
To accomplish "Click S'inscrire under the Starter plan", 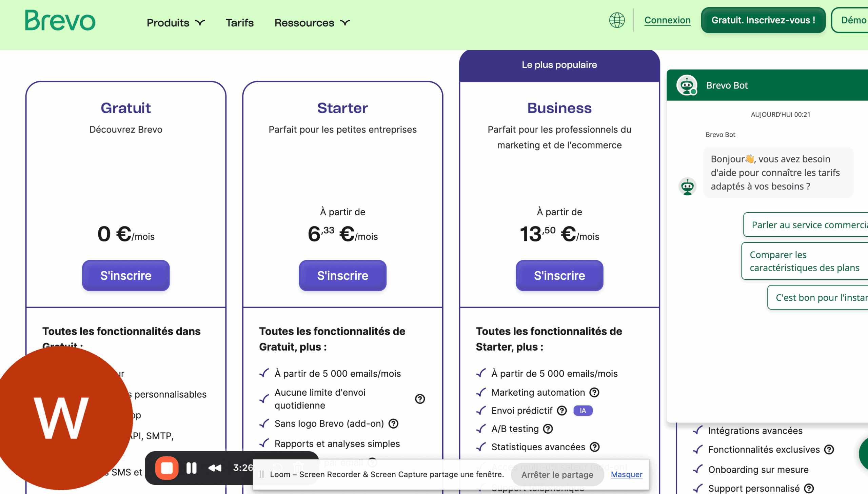I will 342,276.
